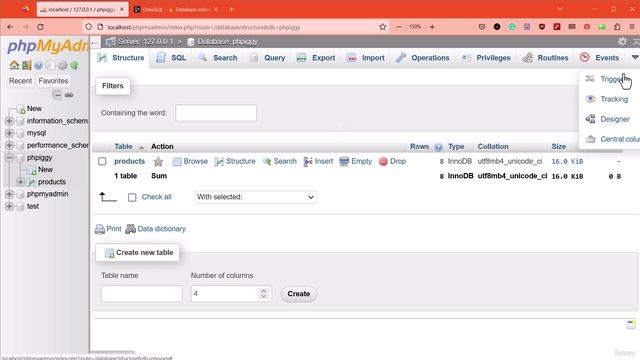Open the Events tab
This screenshot has height=360, width=640.
pos(600,58)
